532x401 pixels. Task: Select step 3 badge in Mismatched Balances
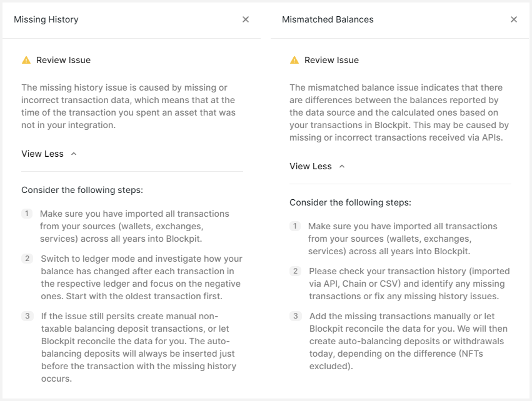(x=296, y=316)
